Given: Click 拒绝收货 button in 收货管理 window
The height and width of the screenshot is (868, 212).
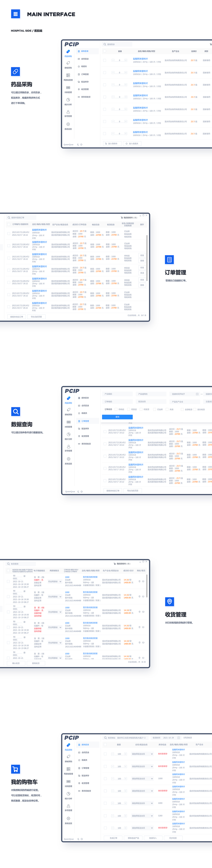Looking at the screenshot, I should point(36,663).
